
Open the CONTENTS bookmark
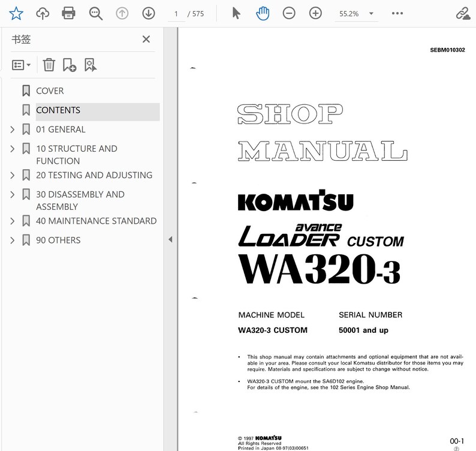click(x=58, y=110)
